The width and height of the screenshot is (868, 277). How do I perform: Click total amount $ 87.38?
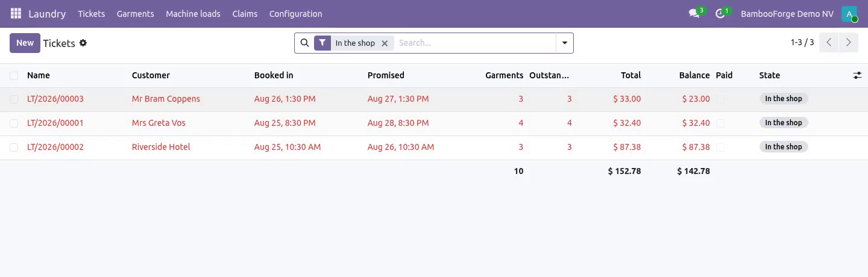coord(627,147)
